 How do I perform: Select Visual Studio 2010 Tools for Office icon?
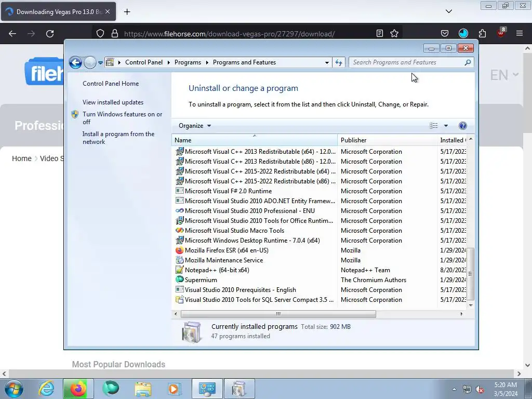[x=179, y=220]
